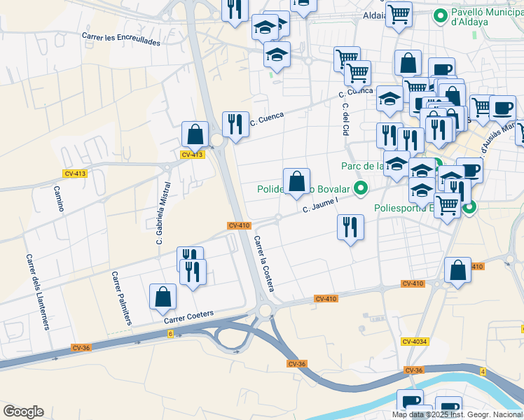Open the shopping bag marker at Polideportivo Bovalar

pyautogui.click(x=296, y=181)
